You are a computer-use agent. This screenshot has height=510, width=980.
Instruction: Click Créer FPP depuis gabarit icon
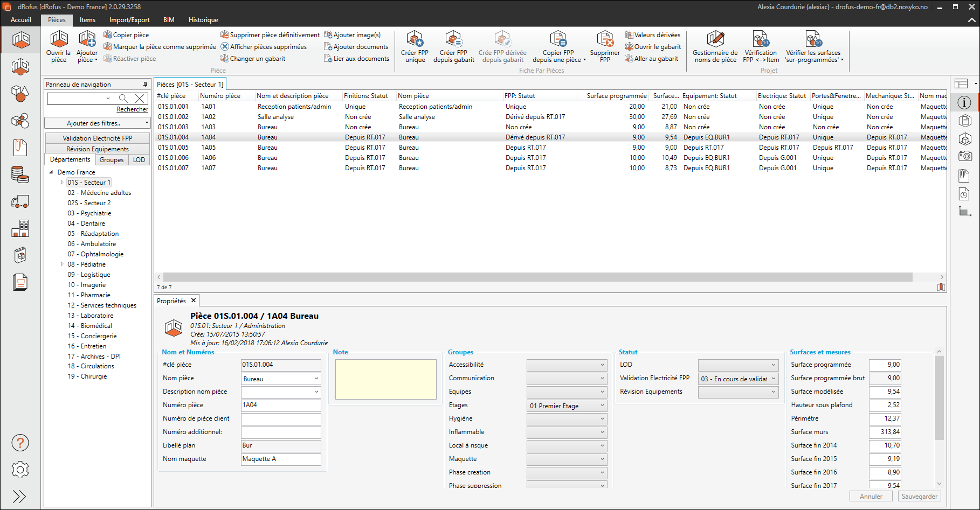[453, 40]
